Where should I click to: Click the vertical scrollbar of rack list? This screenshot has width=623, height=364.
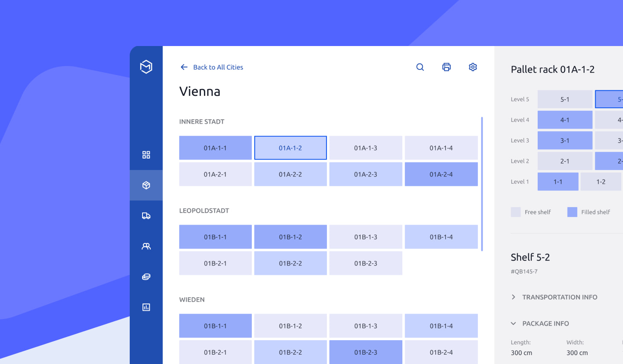(482, 183)
